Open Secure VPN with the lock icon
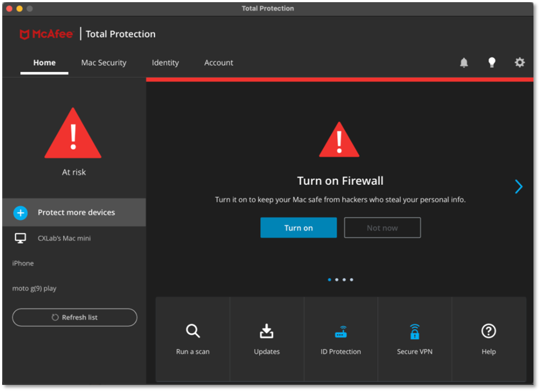The image size is (540, 392). (415, 331)
